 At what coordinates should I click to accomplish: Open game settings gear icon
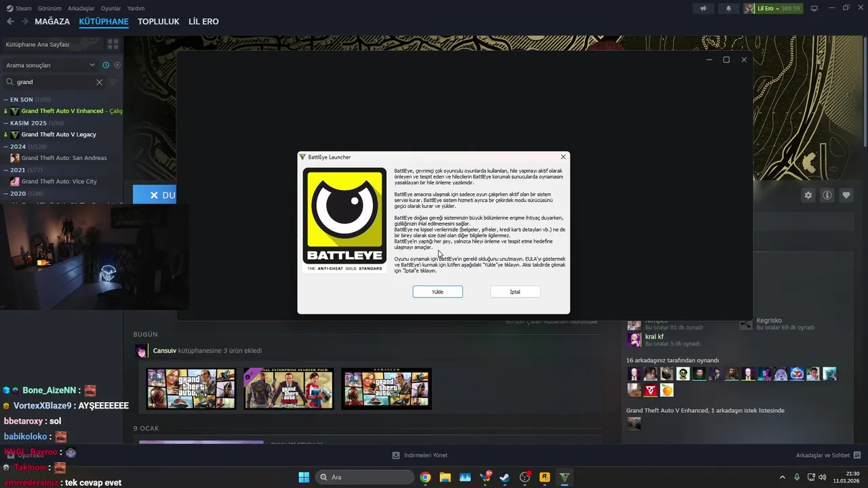tap(808, 195)
